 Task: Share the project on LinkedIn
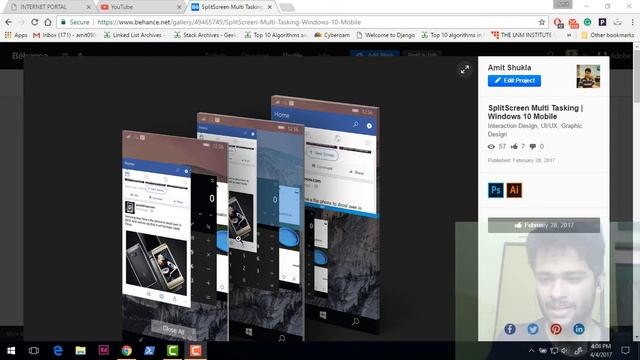579,329
